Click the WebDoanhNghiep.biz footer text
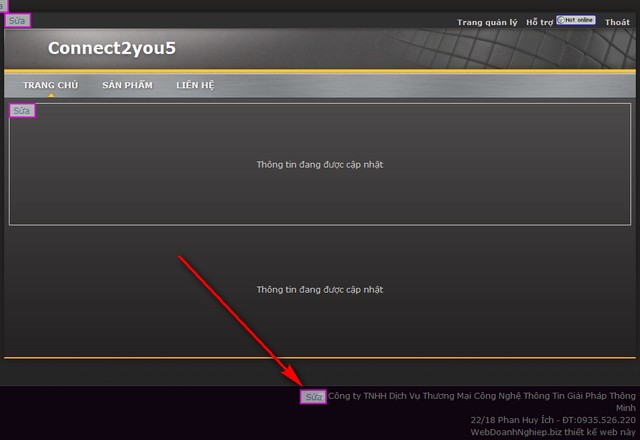Screen dimensions: 640x440 [553, 432]
